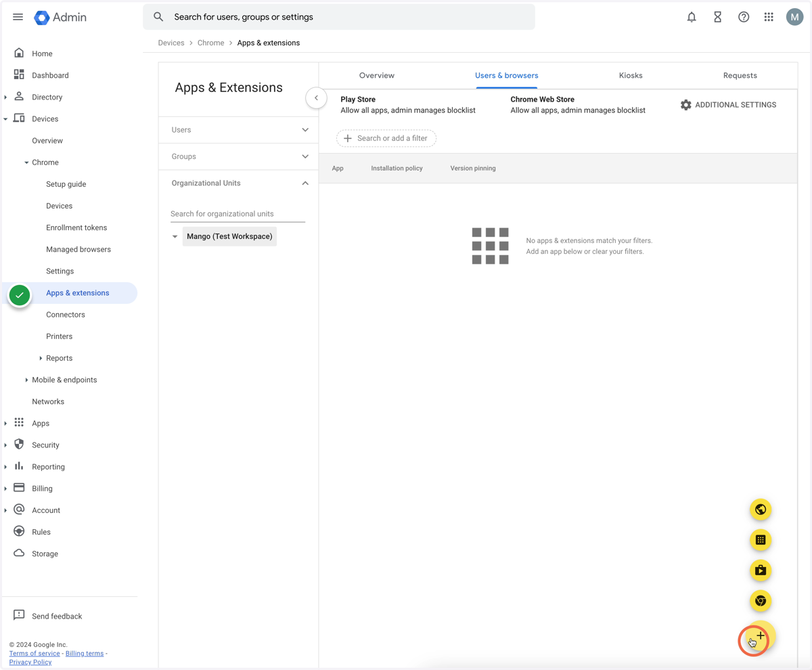Click the ADDITIONAL SETTINGS button

coord(728,105)
